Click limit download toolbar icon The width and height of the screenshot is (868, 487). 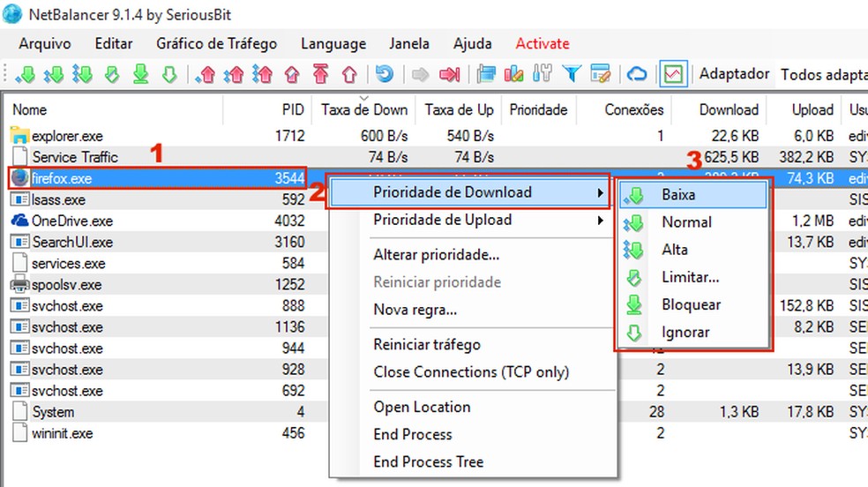pos(112,73)
